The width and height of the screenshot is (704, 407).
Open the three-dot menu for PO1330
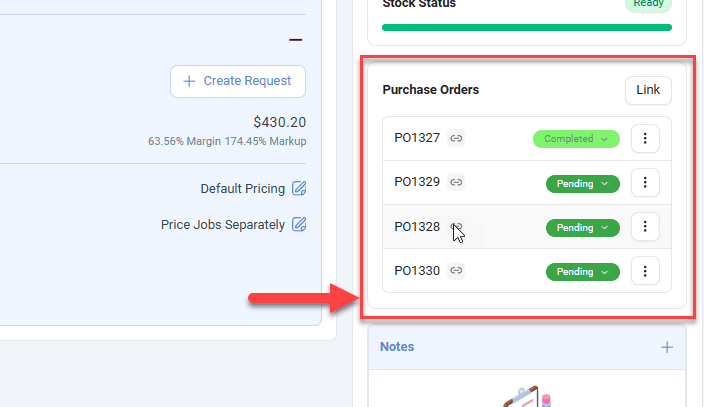tap(646, 271)
